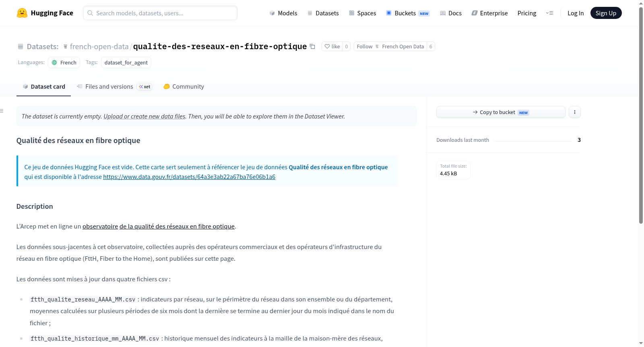Switch to Files and versions tab
This screenshot has height=347, width=644.
(x=114, y=86)
